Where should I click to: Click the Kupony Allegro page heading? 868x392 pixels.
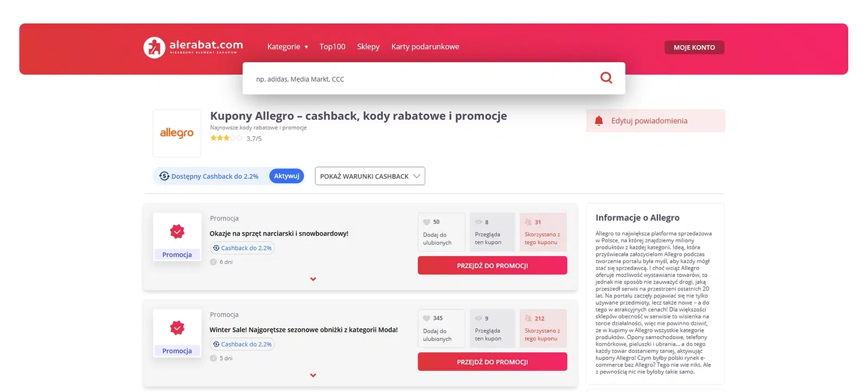click(359, 116)
